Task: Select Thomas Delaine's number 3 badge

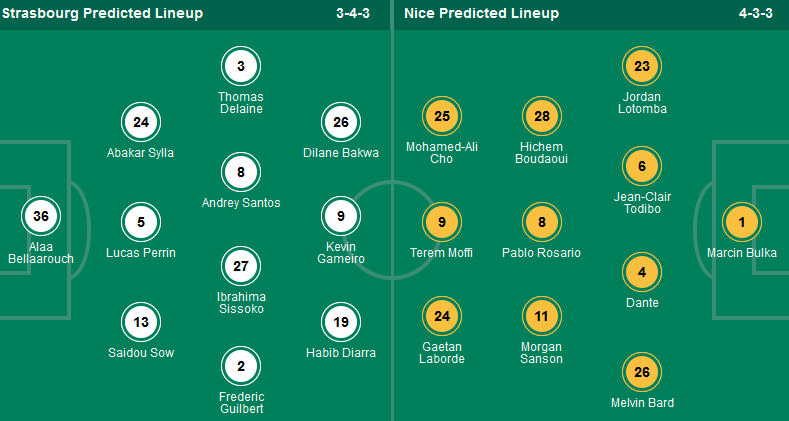Action: [x=241, y=67]
